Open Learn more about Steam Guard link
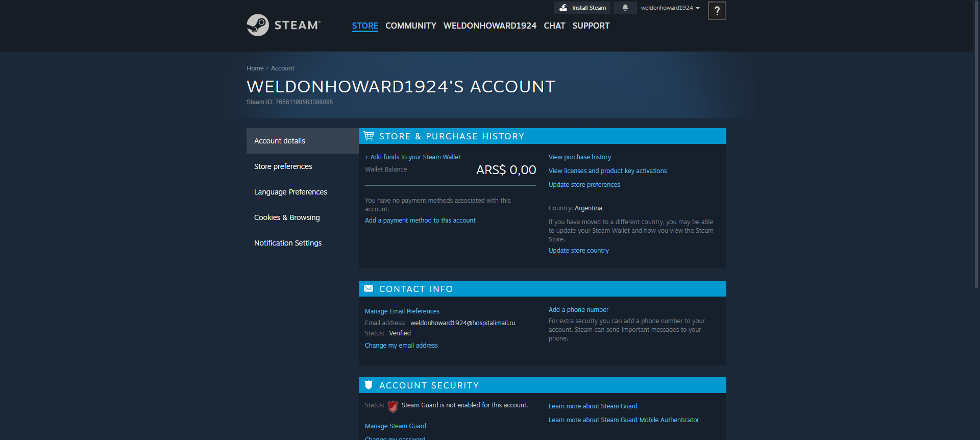This screenshot has width=980, height=440. click(x=593, y=406)
